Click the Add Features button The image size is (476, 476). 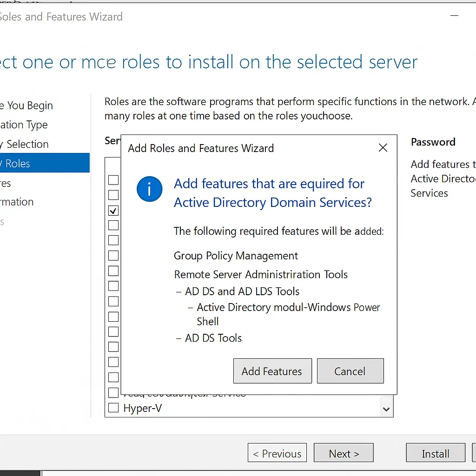272,371
